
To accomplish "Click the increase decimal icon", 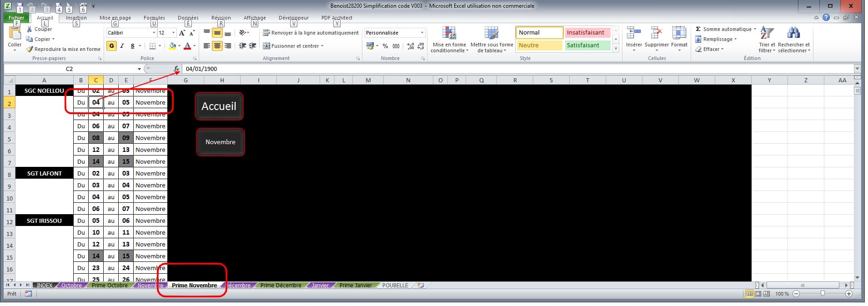I will tap(411, 46).
